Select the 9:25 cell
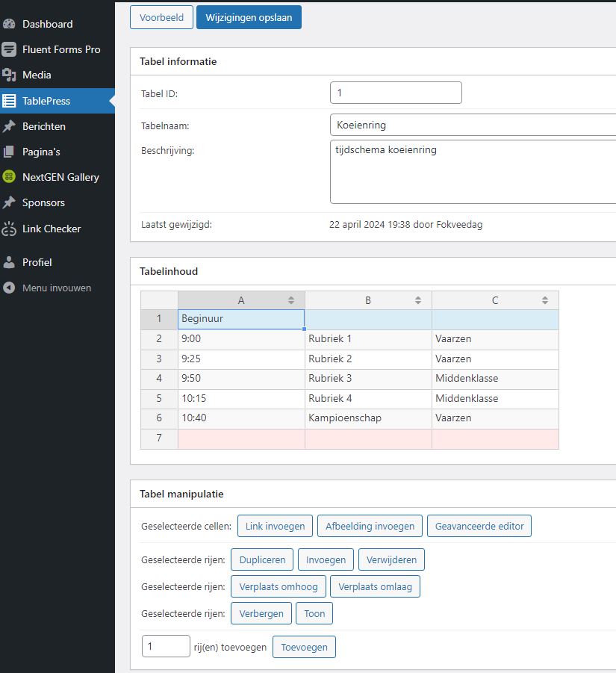 [241, 359]
